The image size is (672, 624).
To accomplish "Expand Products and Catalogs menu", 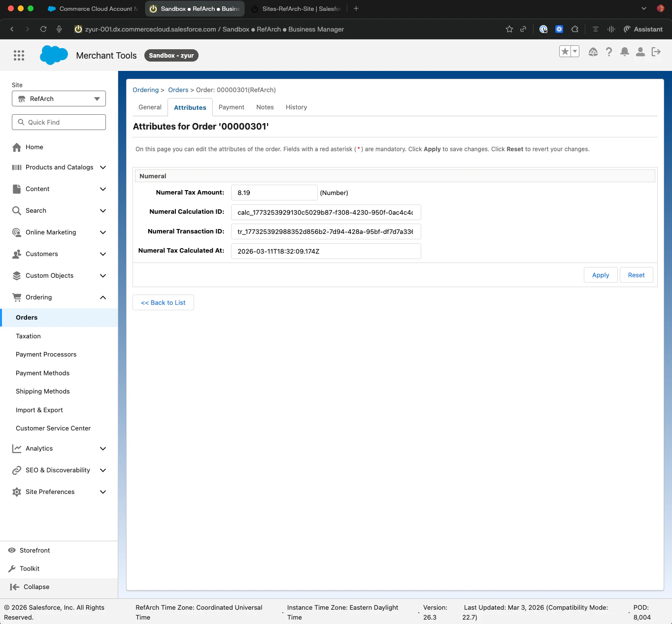I will [x=103, y=167].
